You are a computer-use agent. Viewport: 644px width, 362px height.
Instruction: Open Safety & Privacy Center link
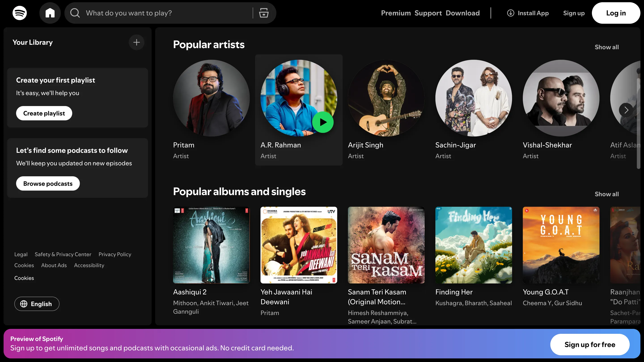click(63, 254)
